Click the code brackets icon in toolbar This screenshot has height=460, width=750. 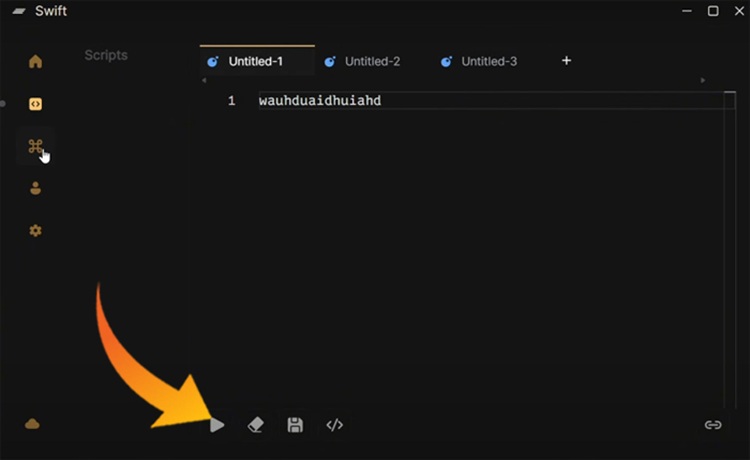[x=335, y=425]
